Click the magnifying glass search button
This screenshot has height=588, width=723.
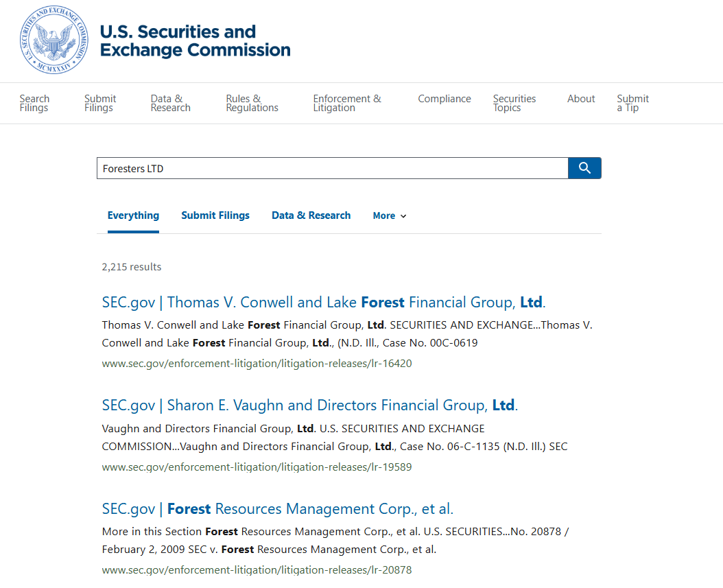[584, 168]
